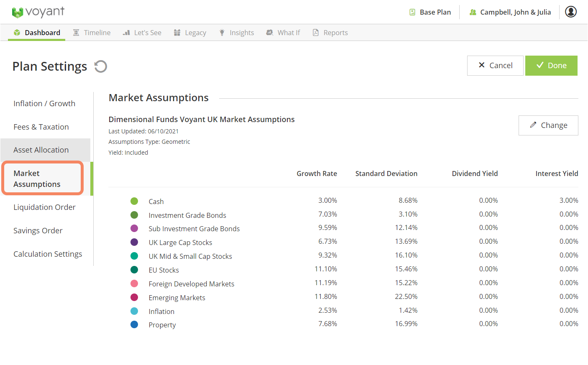The image size is (588, 365).
Task: Click the What If icon
Action: click(270, 33)
